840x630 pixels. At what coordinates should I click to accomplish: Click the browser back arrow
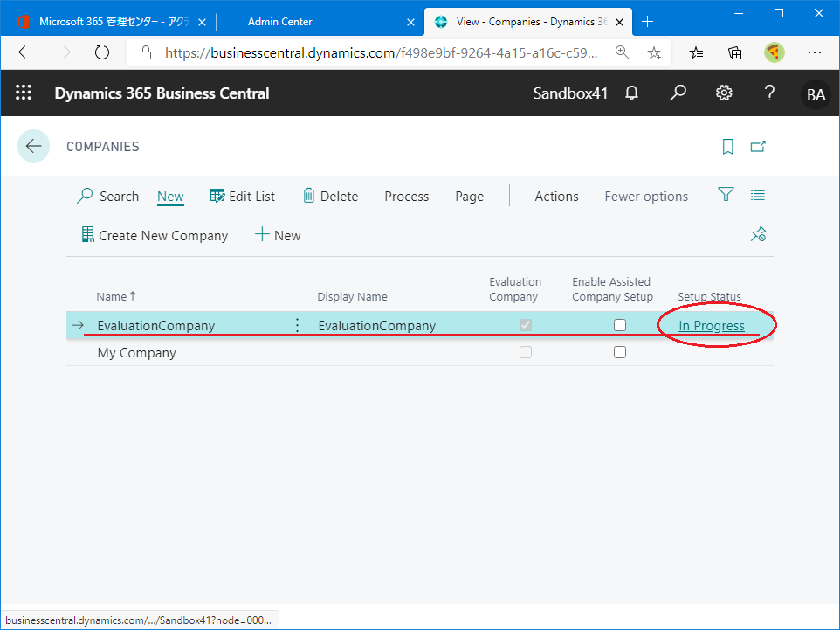point(25,52)
